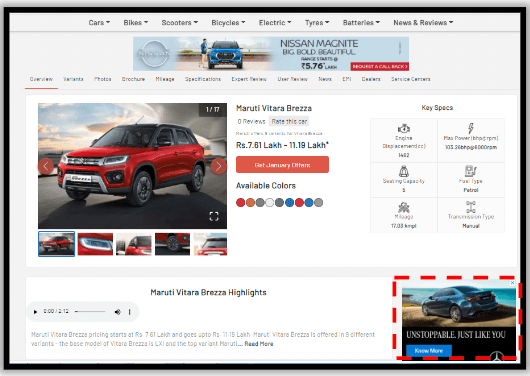
Task: Click the Engine Displacement spec icon
Action: tap(404, 128)
